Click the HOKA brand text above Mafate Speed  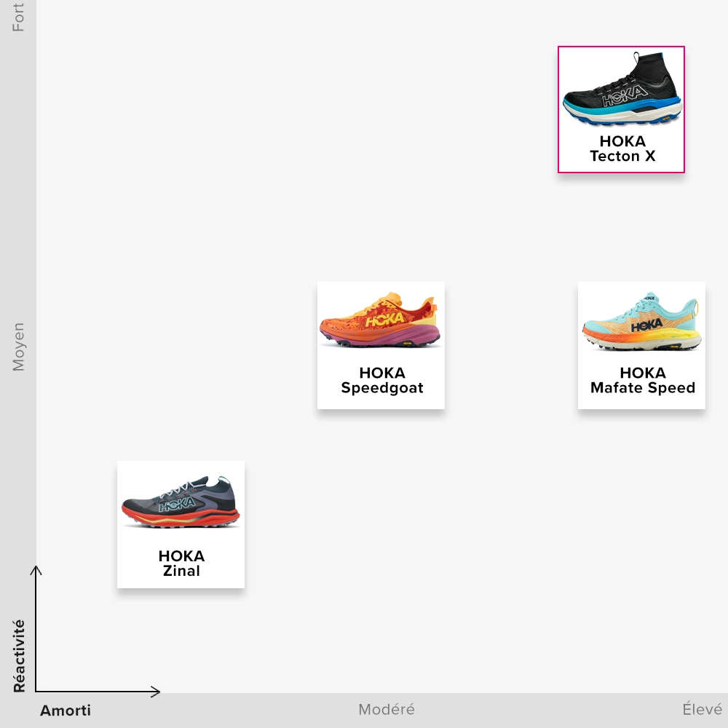tap(643, 373)
